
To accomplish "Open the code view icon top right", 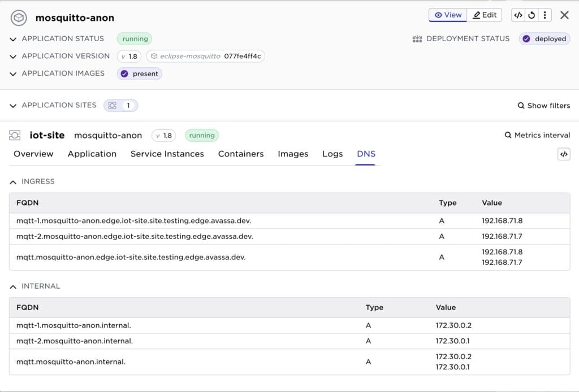I will [518, 15].
